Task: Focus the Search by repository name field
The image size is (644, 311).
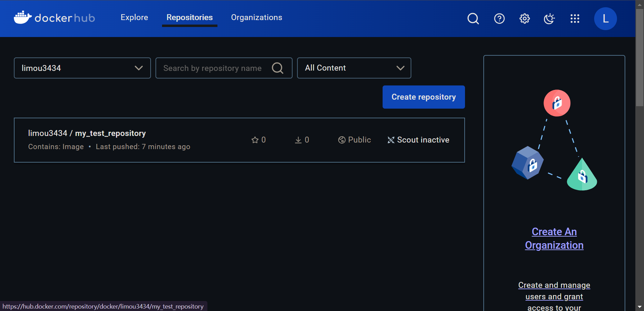Action: (212, 68)
